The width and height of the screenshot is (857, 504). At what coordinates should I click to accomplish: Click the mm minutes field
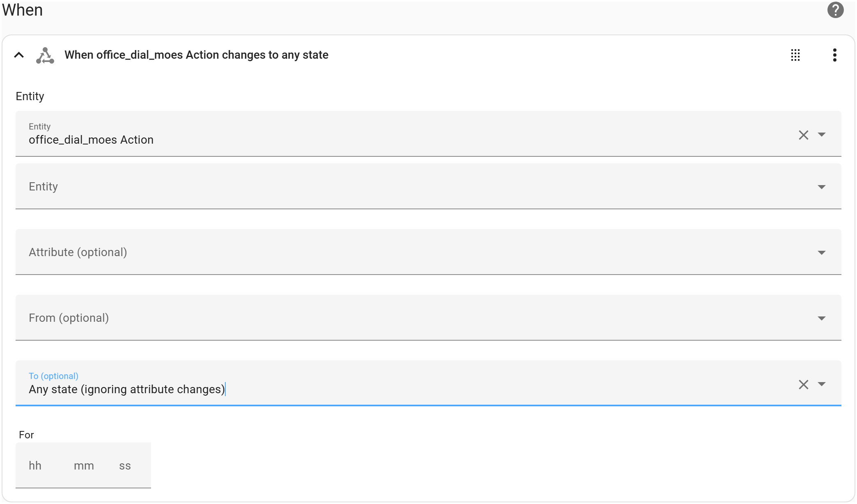[x=84, y=466]
